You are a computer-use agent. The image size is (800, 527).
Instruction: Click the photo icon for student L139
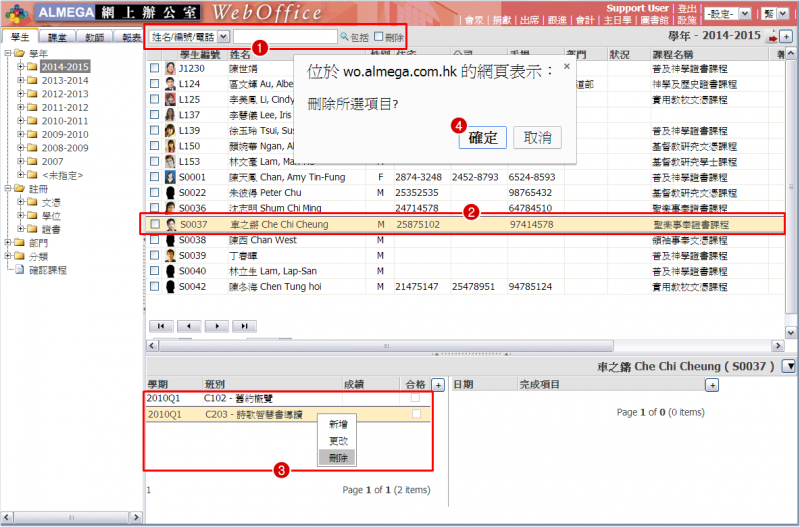[170, 131]
